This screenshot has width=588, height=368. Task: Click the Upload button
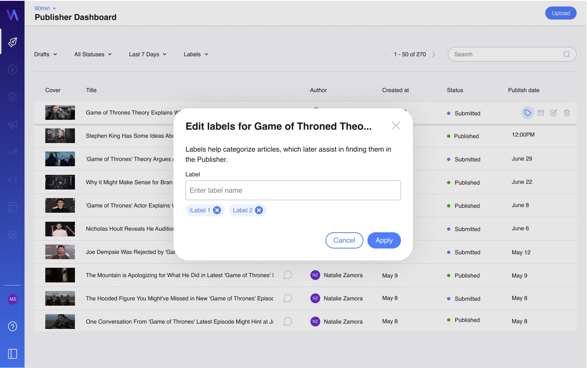coord(561,13)
